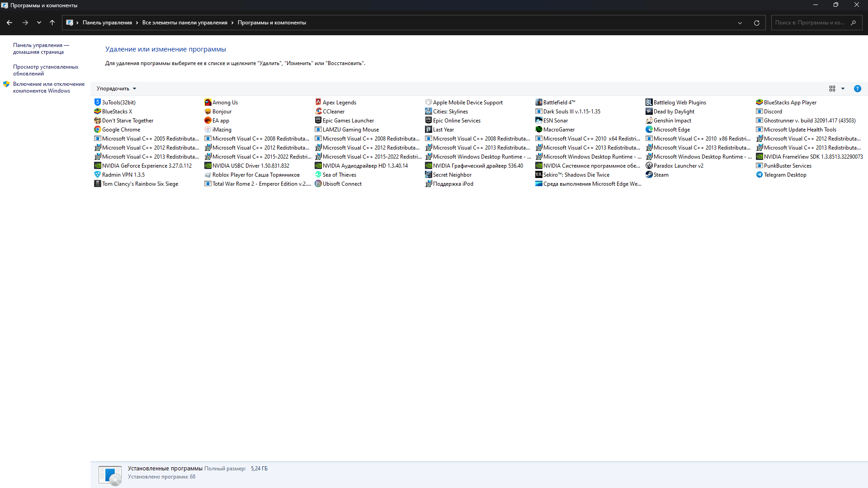Click Программы и компоненты breadcrumb
Viewport: 868px width, 488px height.
[272, 23]
